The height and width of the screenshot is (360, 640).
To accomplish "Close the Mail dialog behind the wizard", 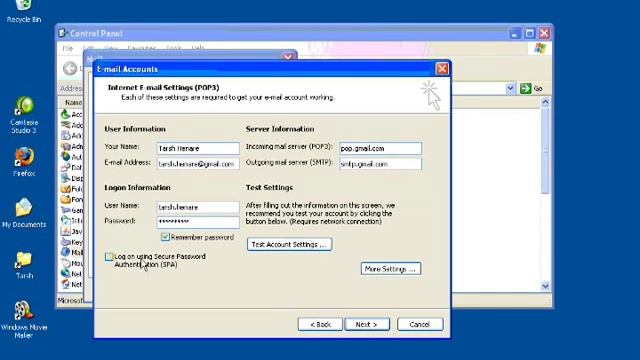I will tap(288, 57).
